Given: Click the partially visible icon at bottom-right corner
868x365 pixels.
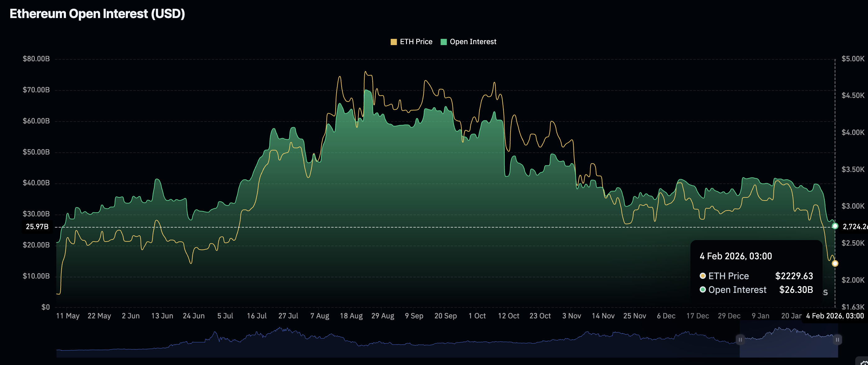Looking at the screenshot, I should (864, 362).
